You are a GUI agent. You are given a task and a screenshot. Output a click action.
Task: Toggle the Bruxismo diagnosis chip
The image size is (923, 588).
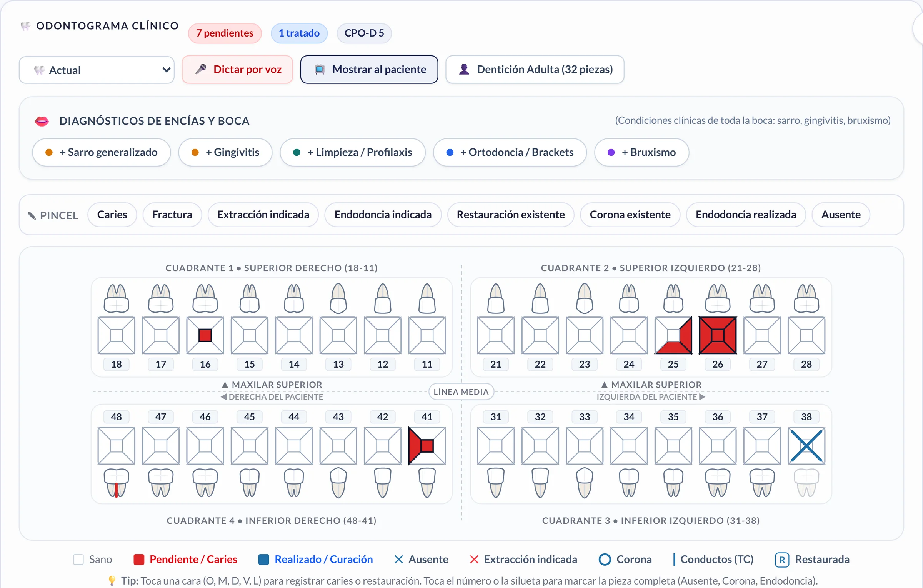pos(641,152)
